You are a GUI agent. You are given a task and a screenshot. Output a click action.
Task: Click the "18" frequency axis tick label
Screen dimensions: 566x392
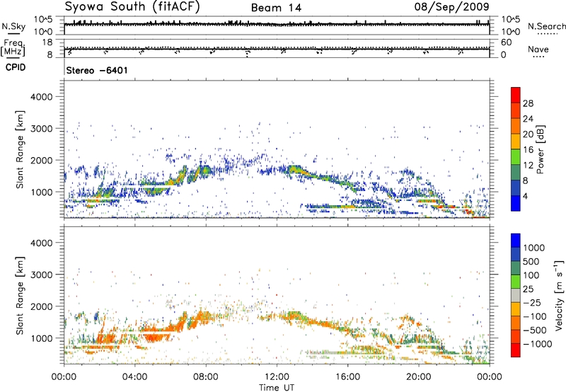47,42
